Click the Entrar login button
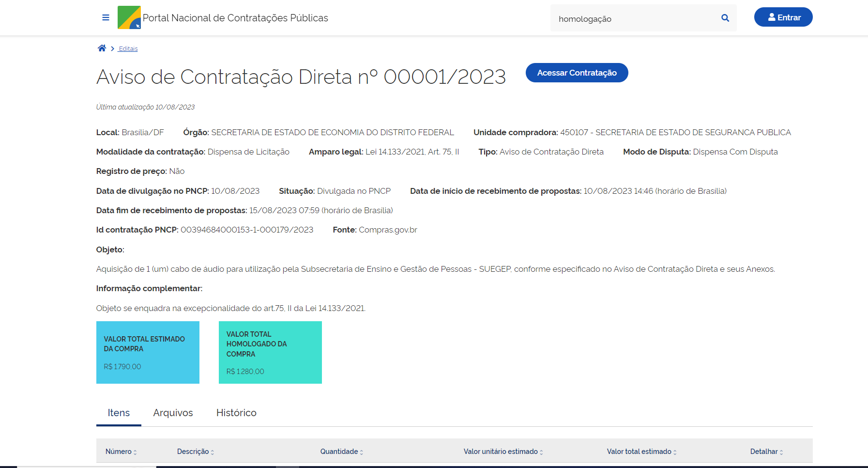868x468 pixels. (x=783, y=17)
